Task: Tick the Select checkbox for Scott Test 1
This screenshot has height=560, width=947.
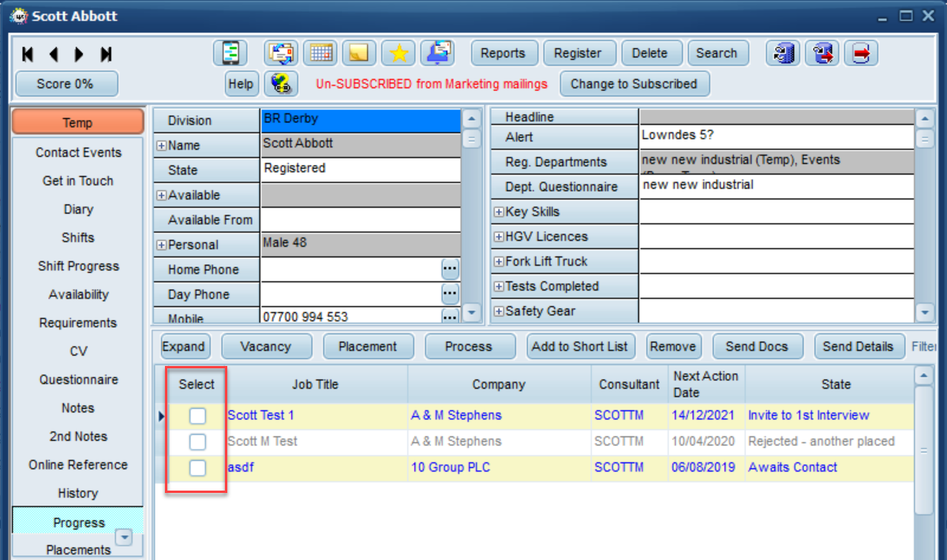Action: coord(197,416)
